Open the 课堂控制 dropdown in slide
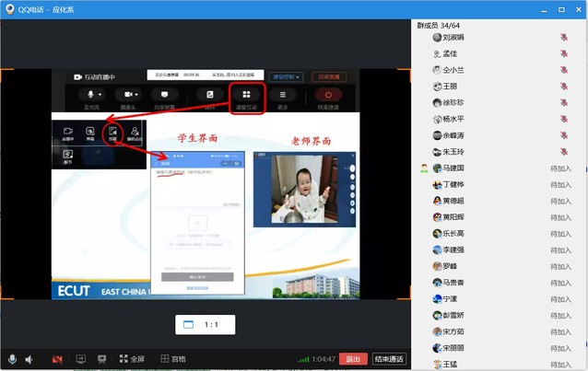588x371 pixels. [x=287, y=77]
